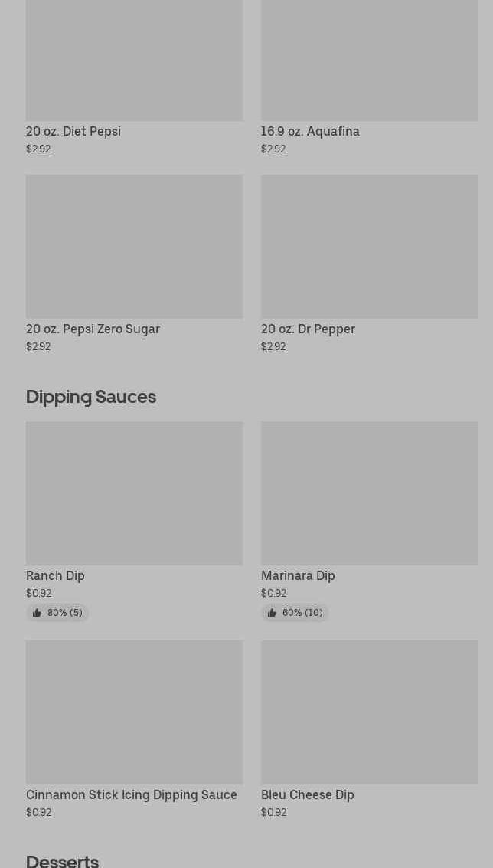Image resolution: width=493 pixels, height=868 pixels.
Task: Click the thumbs-up icon under Ranch Dip
Action: [37, 613]
